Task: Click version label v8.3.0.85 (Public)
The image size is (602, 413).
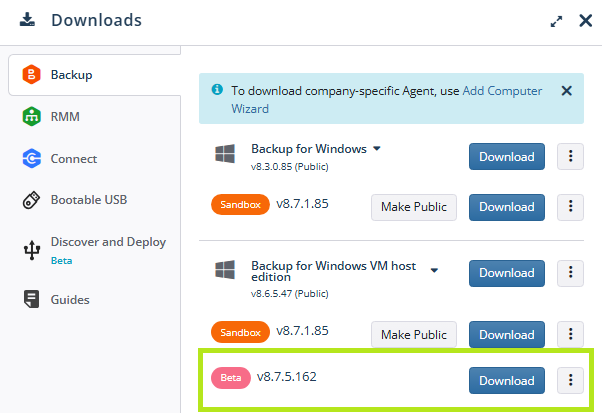Action: [x=290, y=167]
